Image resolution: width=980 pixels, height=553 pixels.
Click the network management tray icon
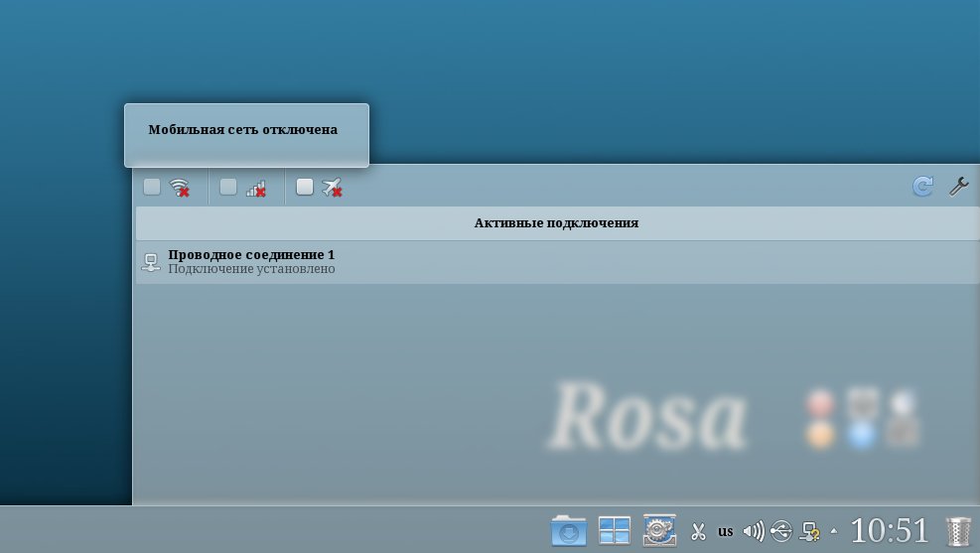[809, 532]
